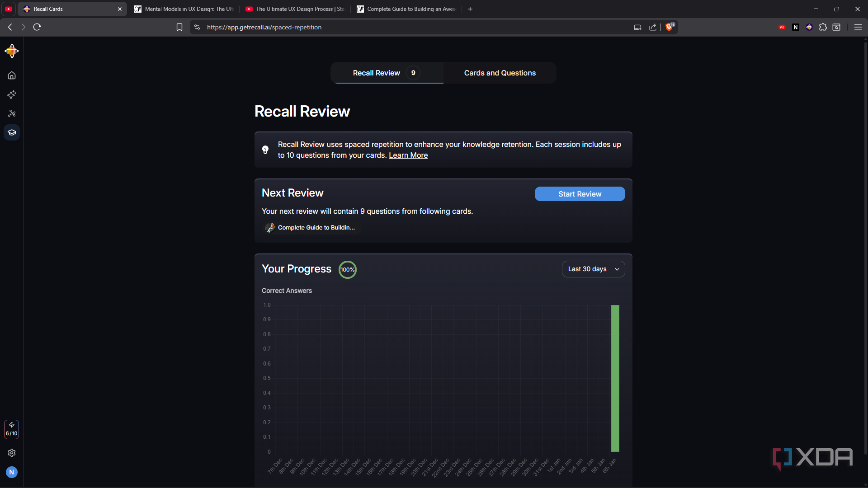This screenshot has width=868, height=488.
Task: Click the sidebar panel toggle icon in toolbar
Action: pos(836,27)
